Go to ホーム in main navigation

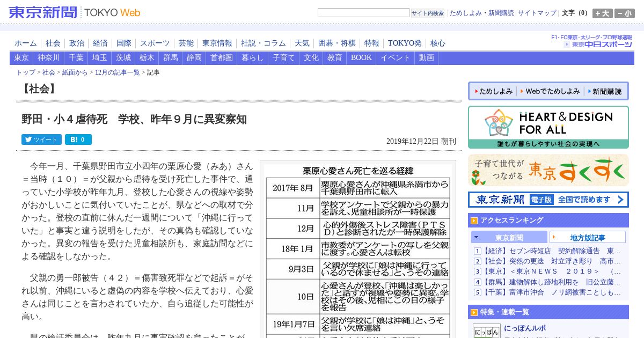(26, 43)
